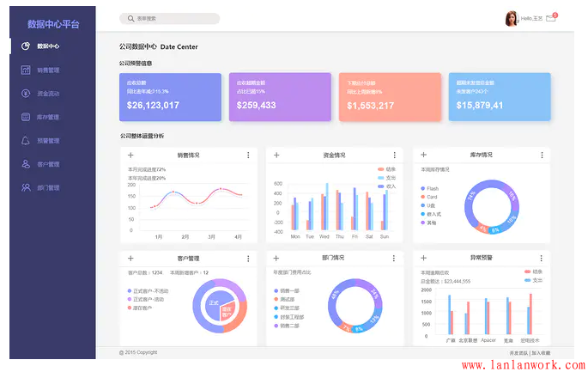Viewport: 588px width, 372px height.
Task: Toggle the 结余 legend in 资金情况 chart
Action: (x=385, y=169)
